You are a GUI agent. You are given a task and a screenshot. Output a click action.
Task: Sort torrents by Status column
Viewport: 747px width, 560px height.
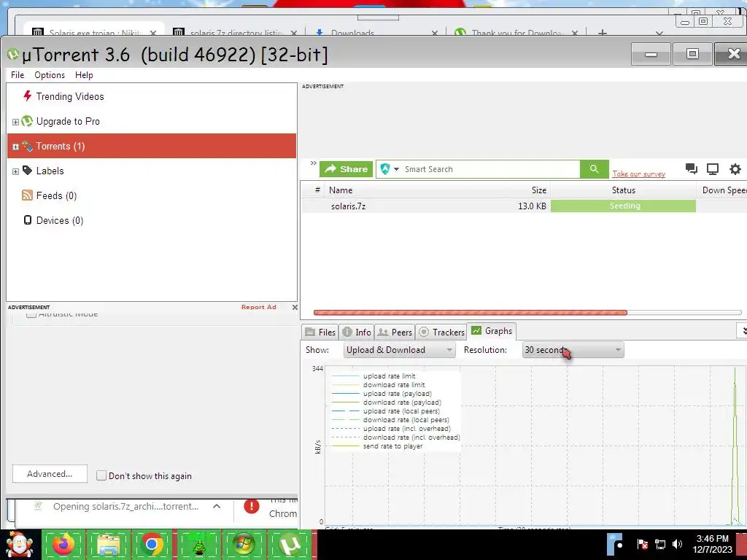[x=623, y=190]
